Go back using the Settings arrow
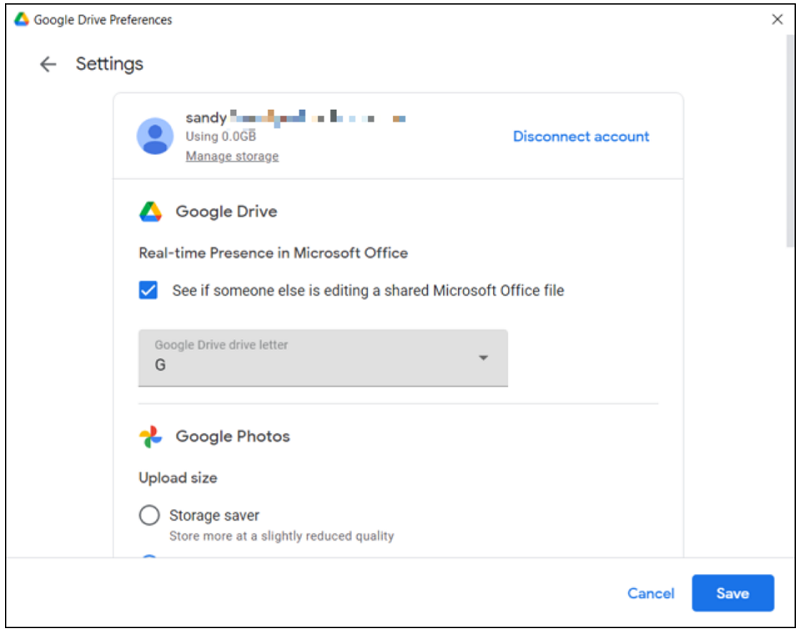This screenshot has height=634, width=800. click(48, 64)
